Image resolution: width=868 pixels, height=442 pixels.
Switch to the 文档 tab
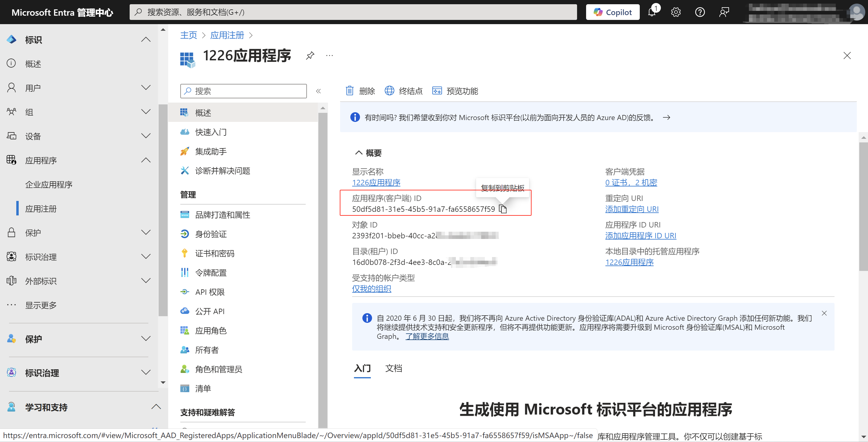[393, 368]
